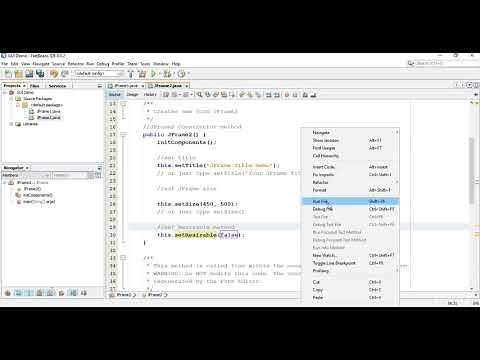
Task: Toggle the Show Non-Public Members Navigator filter
Action: pos(40,293)
